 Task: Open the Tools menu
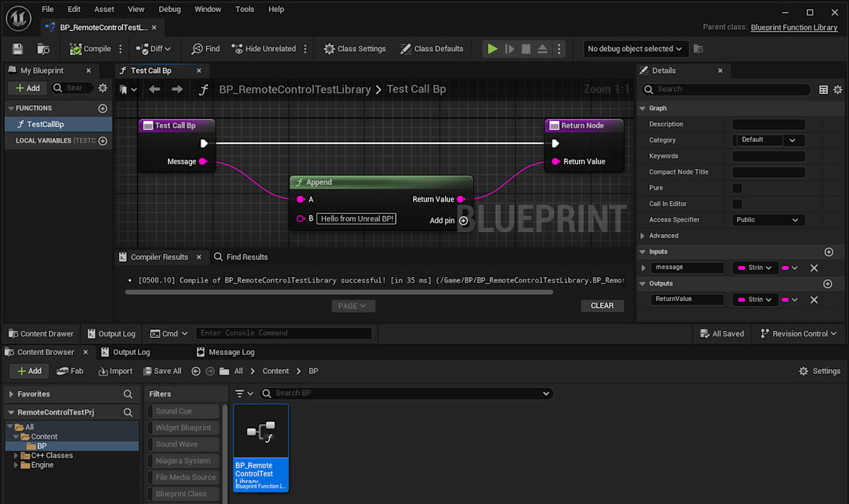(245, 9)
